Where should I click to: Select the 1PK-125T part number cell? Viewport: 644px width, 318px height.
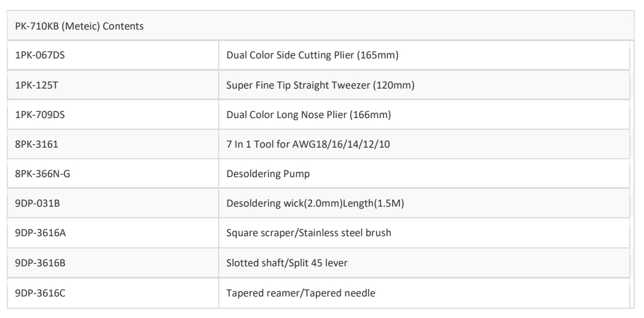click(36, 85)
